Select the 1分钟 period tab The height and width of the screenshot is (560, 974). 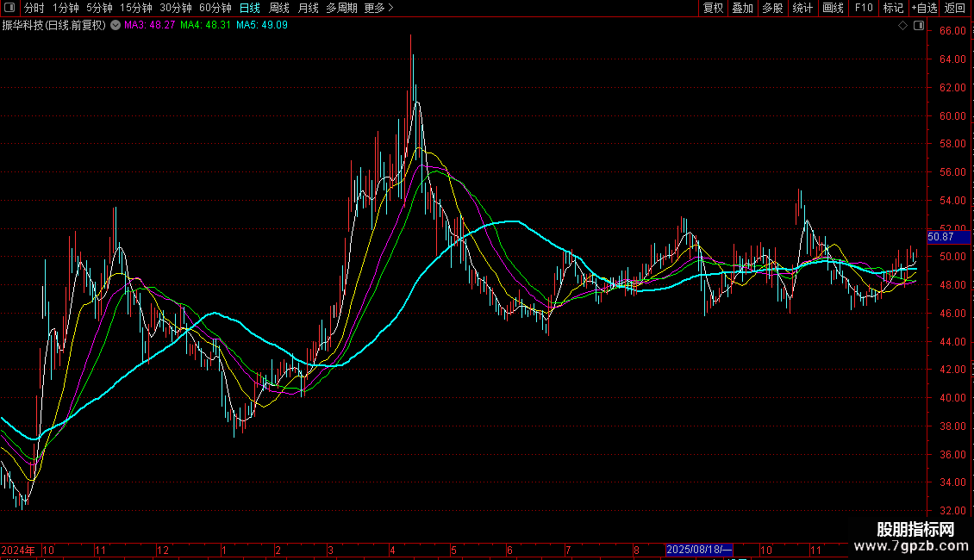click(66, 8)
